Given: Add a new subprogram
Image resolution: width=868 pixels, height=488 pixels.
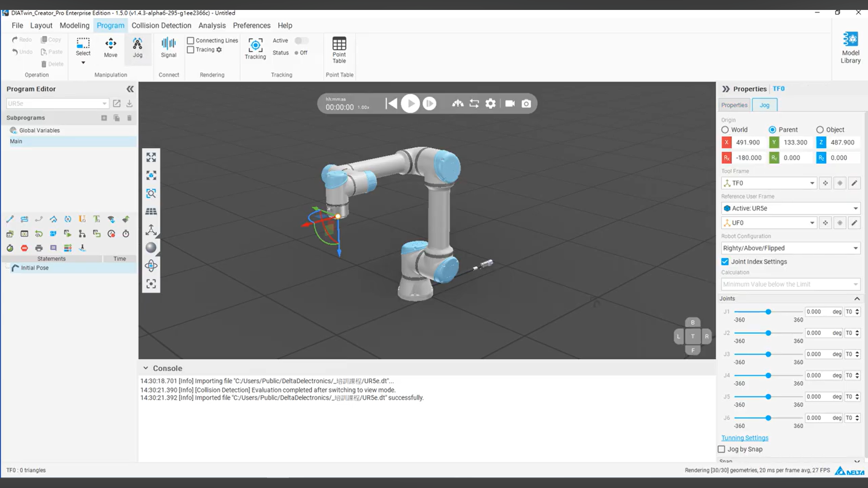Looking at the screenshot, I should (x=104, y=118).
